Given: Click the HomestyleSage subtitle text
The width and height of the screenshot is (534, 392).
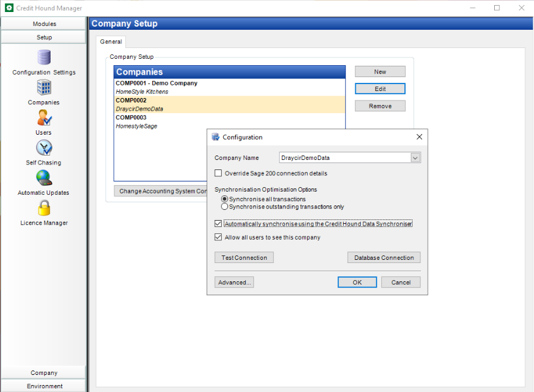Looking at the screenshot, I should coord(137,126).
